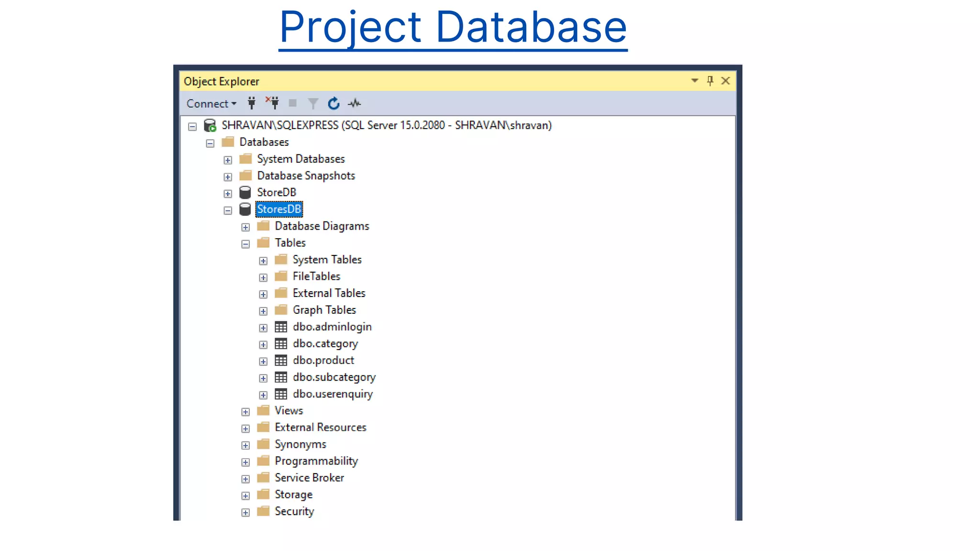The height and width of the screenshot is (551, 980).
Task: Open the Object Explorer window position arrow
Action: click(x=694, y=81)
